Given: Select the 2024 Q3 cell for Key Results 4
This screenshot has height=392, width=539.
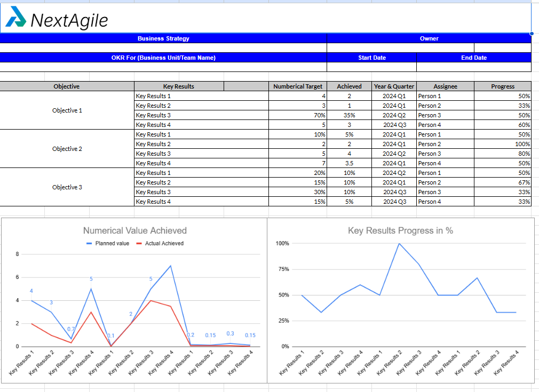Looking at the screenshot, I should pyautogui.click(x=394, y=125).
